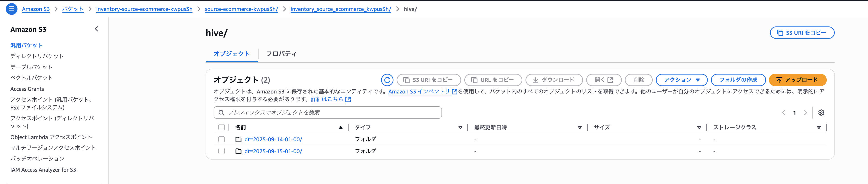Viewport: 868px width, 184px height.
Task: Open the dt=2025-09-14-01-00/ folder link
Action: (x=273, y=140)
